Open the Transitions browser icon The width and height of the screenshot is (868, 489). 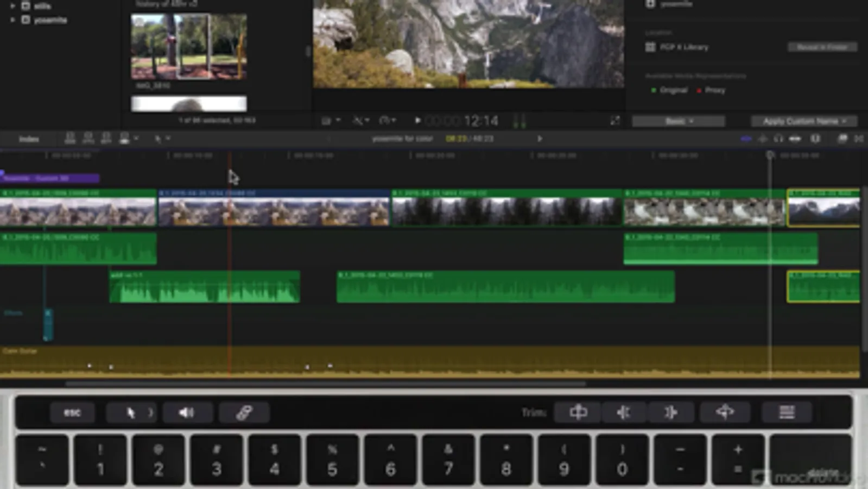coord(859,139)
